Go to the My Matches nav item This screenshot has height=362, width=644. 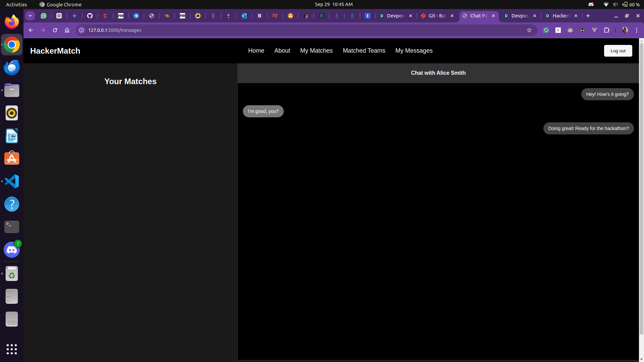click(x=316, y=51)
